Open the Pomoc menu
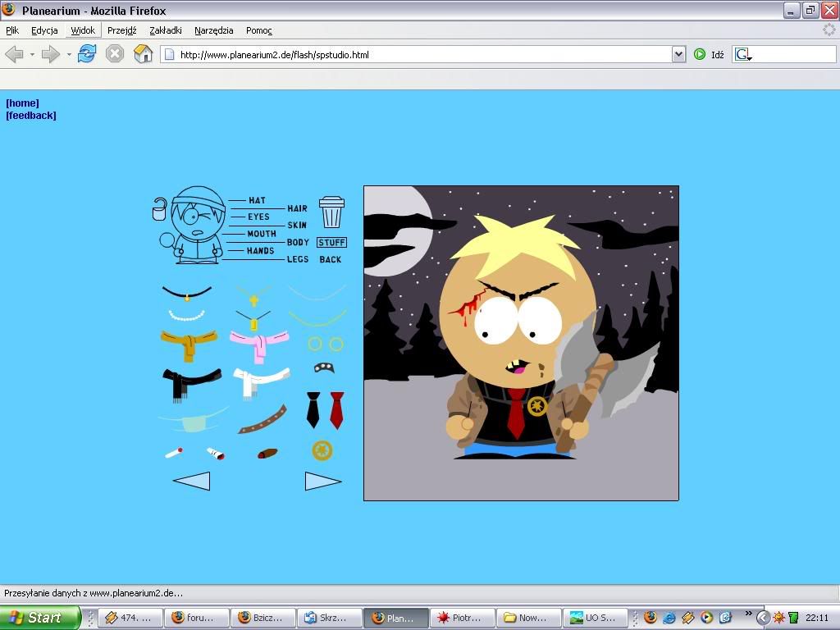 coord(259,30)
